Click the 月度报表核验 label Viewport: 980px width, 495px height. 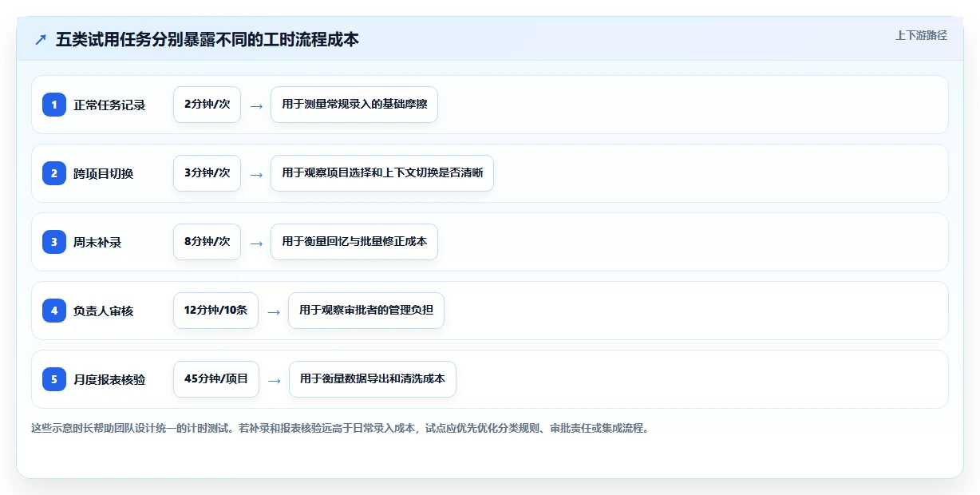pos(109,379)
